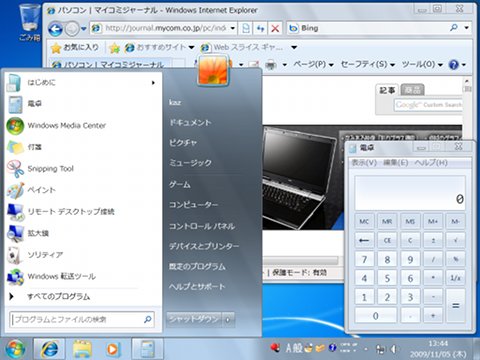Open ヘルプとサポート from Start menu
This screenshot has width=480, height=360.
197,286
